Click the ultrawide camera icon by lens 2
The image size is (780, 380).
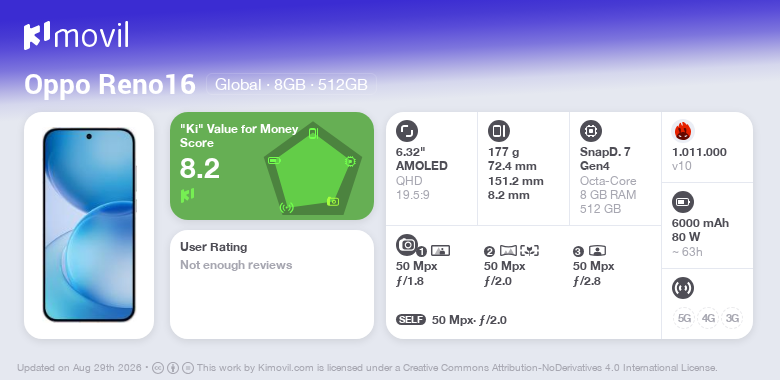point(507,251)
